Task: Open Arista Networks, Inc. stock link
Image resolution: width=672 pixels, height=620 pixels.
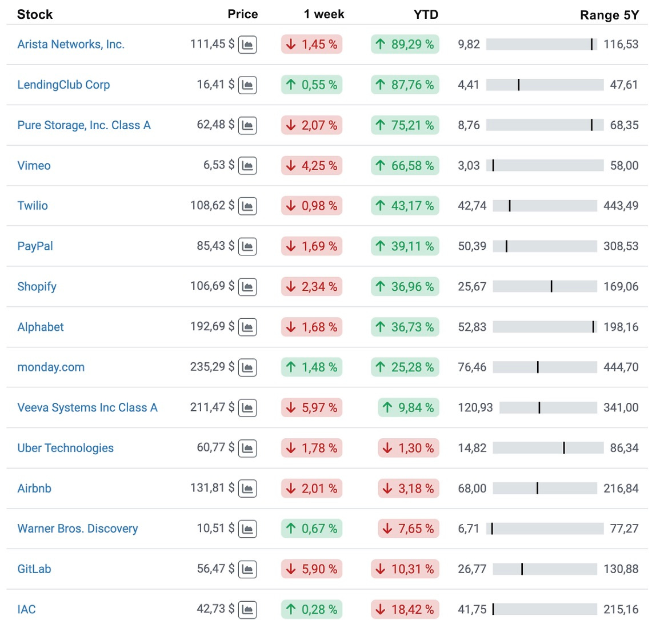Action: [x=71, y=44]
